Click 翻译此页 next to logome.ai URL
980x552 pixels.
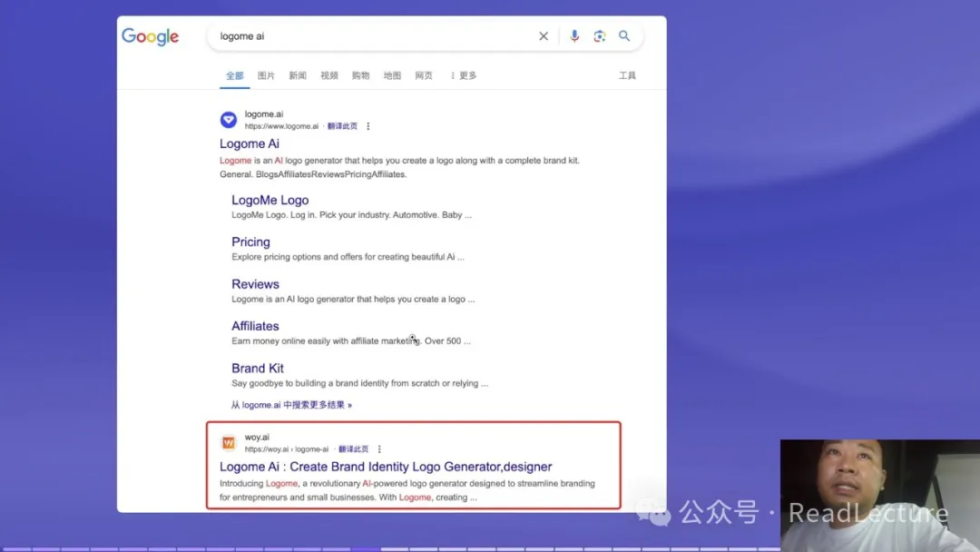pos(342,126)
